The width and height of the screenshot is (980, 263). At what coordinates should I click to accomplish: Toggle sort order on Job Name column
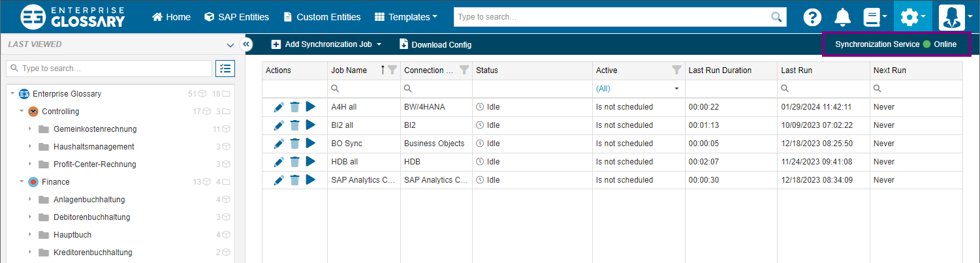pos(383,70)
